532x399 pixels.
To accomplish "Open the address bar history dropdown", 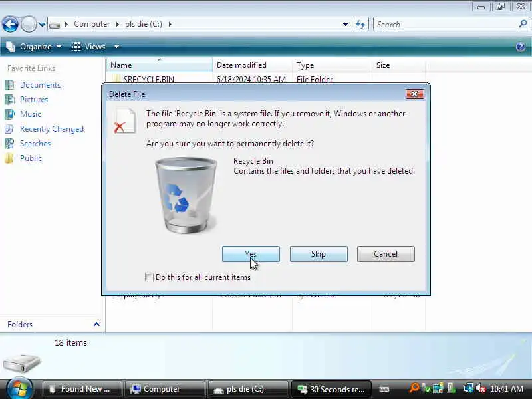I will coord(345,25).
